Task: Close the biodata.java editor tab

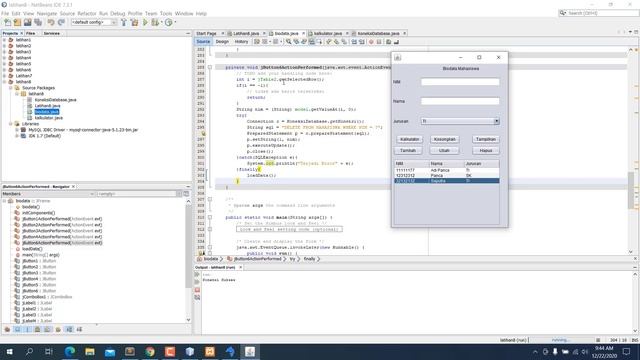Action: (x=303, y=33)
